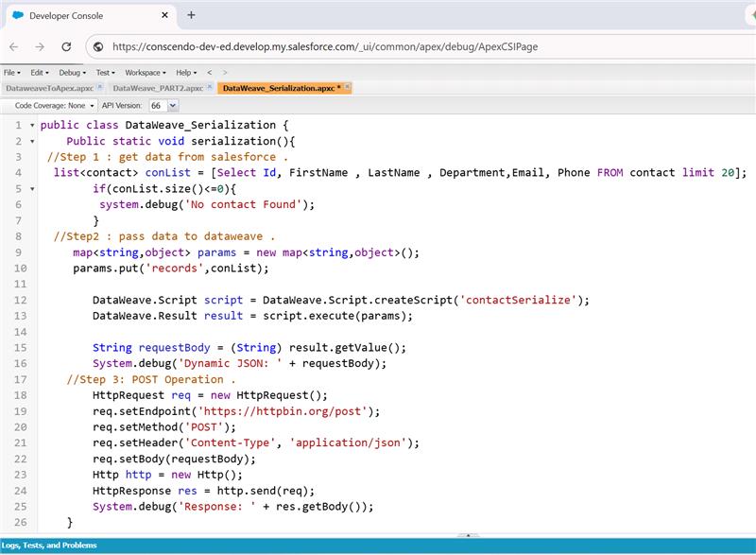Switch to the DataWeave_PART2.apxc tab
This screenshot has height=555, width=756.
[x=158, y=87]
